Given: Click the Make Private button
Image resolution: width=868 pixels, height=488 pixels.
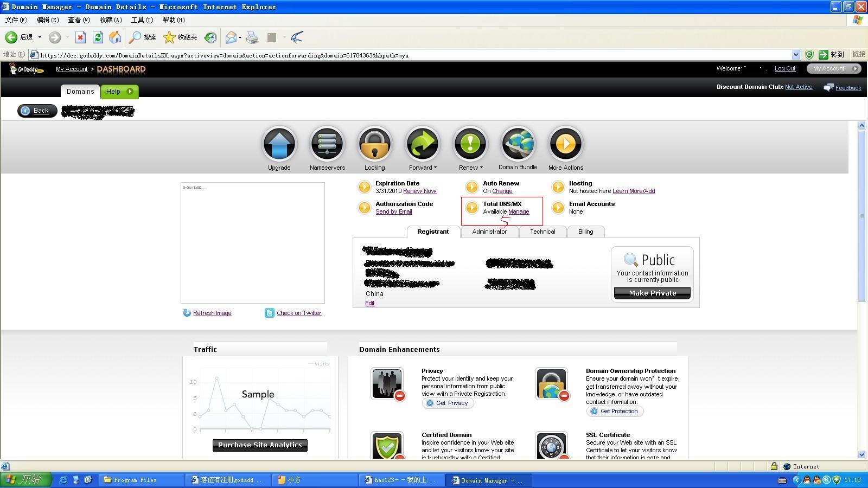Looking at the screenshot, I should coord(652,293).
